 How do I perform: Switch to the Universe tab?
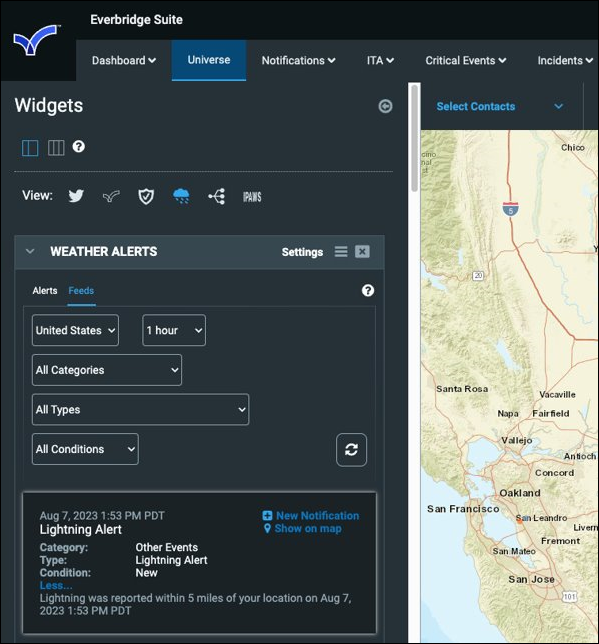click(x=209, y=60)
